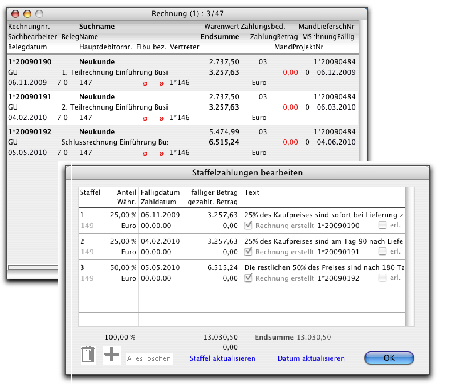The height and width of the screenshot is (392, 455).
Task: Click the Staffel list vertical scrollbar
Action: pos(410,256)
